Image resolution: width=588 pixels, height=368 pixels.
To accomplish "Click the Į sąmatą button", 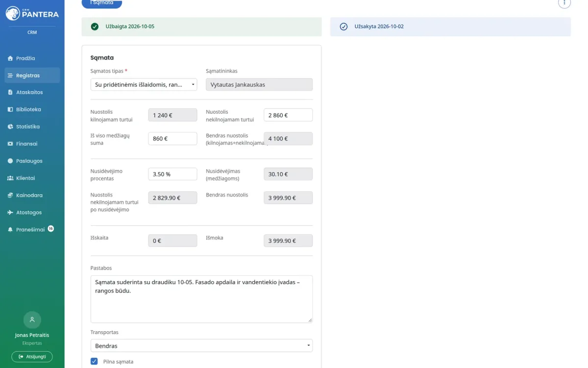I will tap(102, 3).
